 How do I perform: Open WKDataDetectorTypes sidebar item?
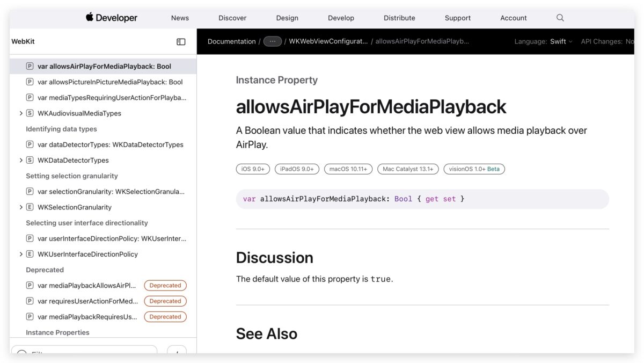(73, 160)
